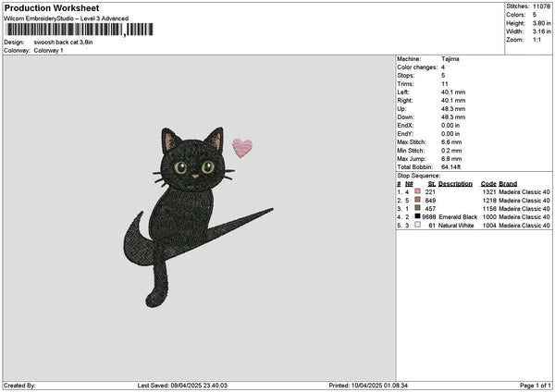Click the olive swatch for thread 1156

418,208
